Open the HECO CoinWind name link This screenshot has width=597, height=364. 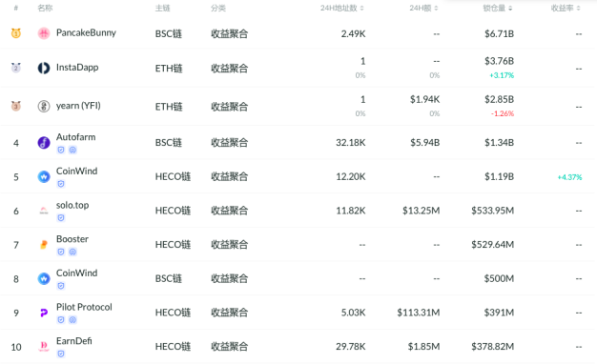(x=77, y=172)
